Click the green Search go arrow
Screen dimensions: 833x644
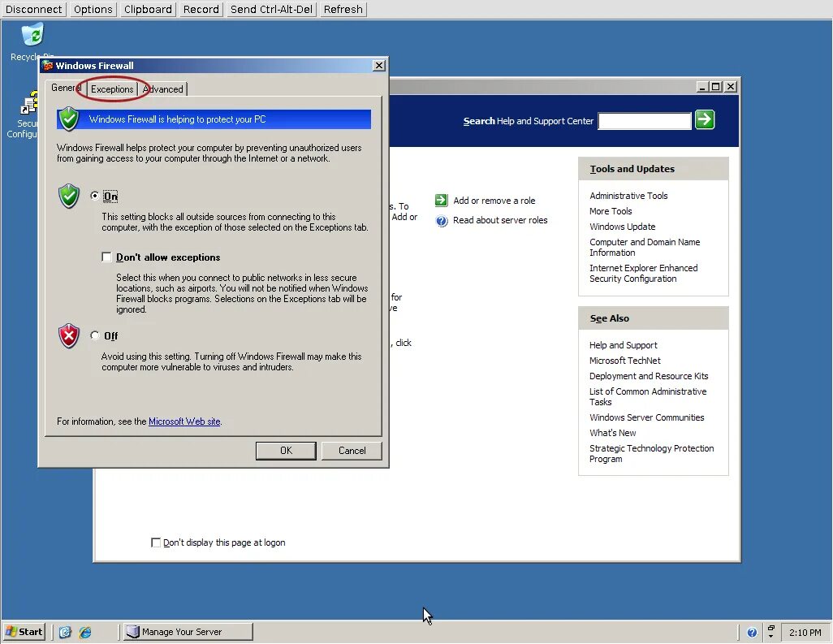pyautogui.click(x=705, y=119)
